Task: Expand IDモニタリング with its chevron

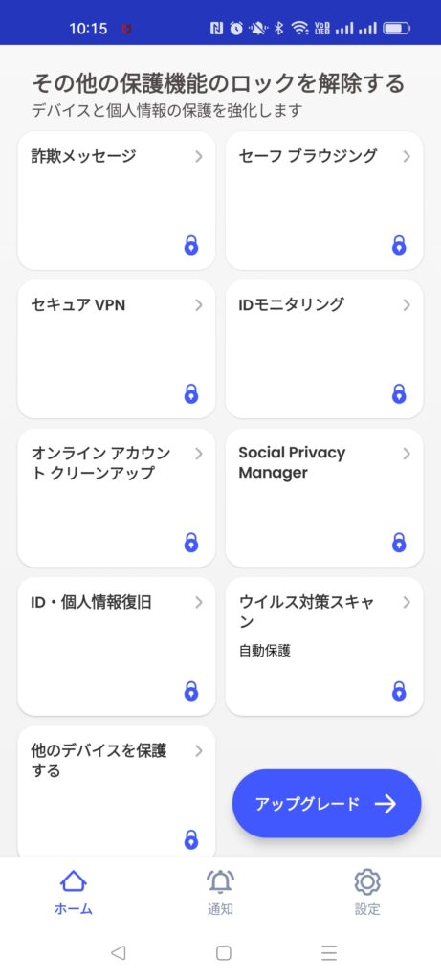Action: pos(407,305)
